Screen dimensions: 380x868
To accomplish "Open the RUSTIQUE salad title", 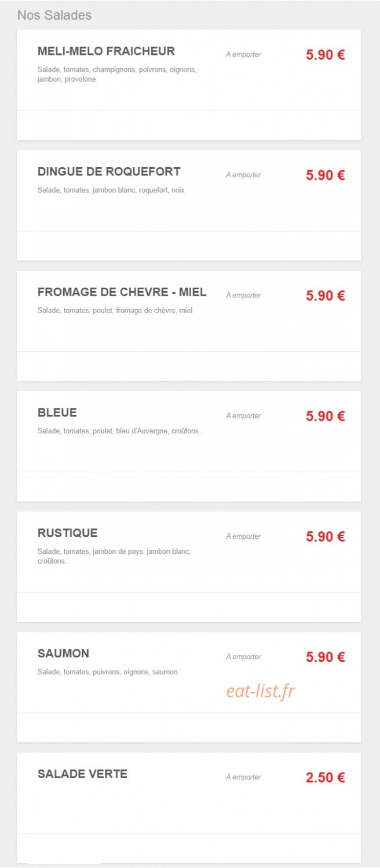I will click(x=68, y=533).
